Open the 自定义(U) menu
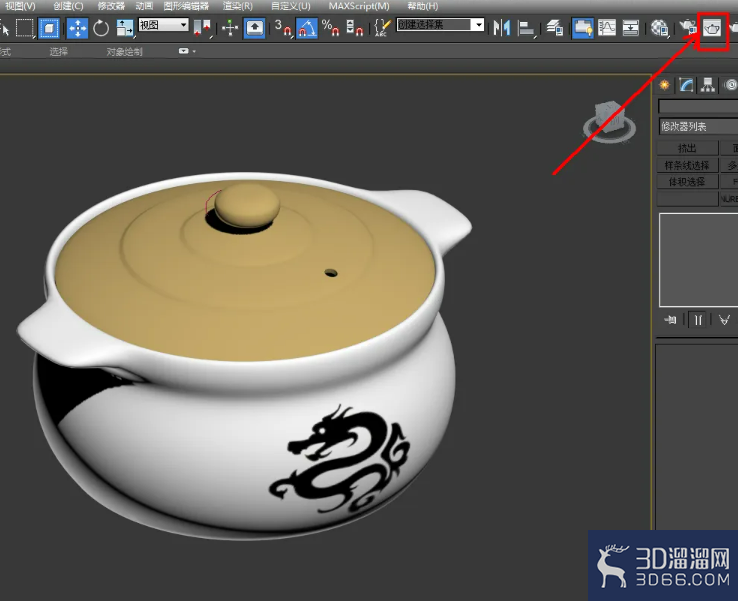The width and height of the screenshot is (738, 601). [291, 6]
